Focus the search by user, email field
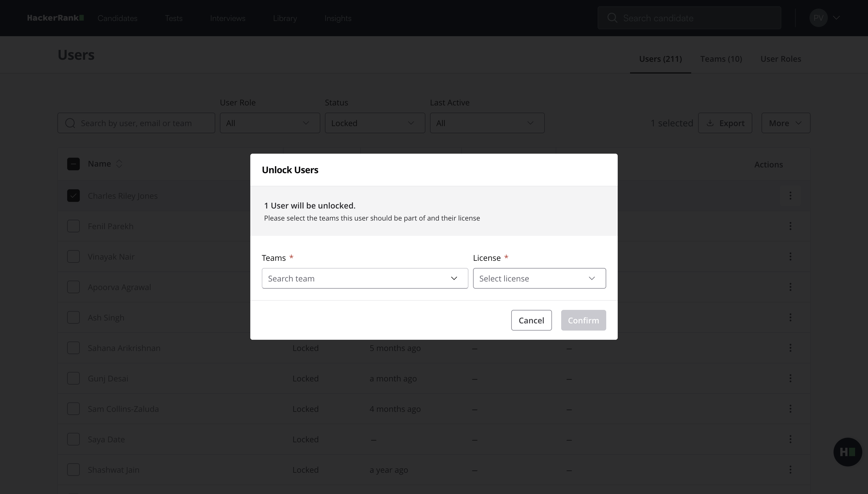This screenshot has width=868, height=494. coord(142,123)
